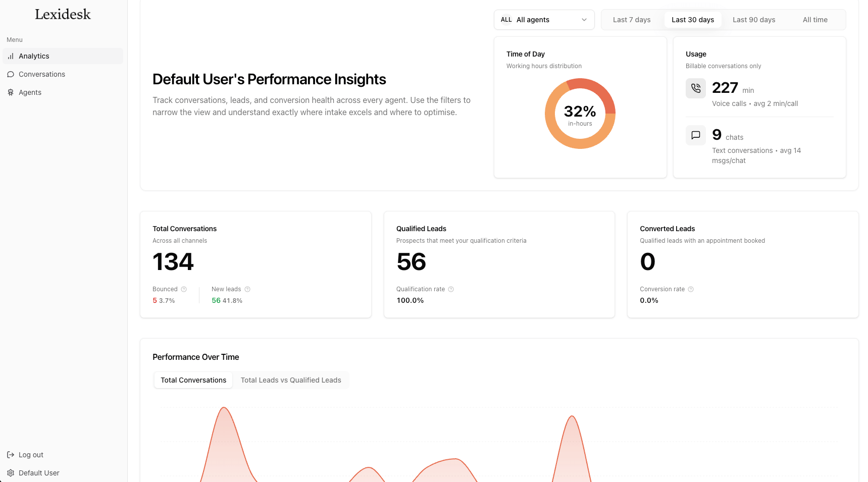Click the Conversion rate info icon

tap(691, 289)
